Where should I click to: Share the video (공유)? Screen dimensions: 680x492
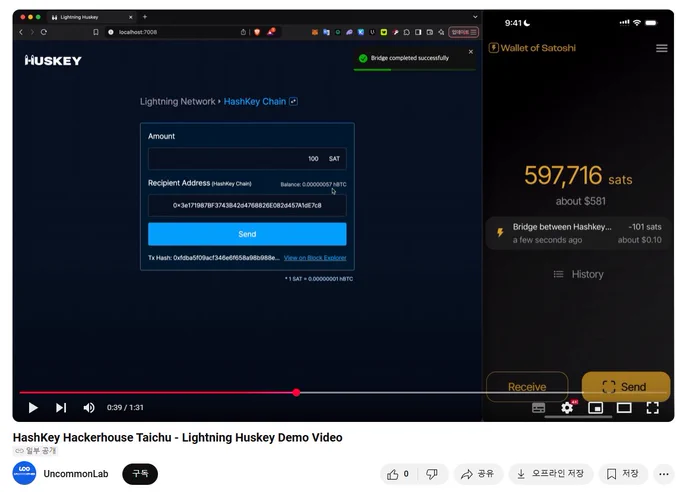pyautogui.click(x=478, y=474)
